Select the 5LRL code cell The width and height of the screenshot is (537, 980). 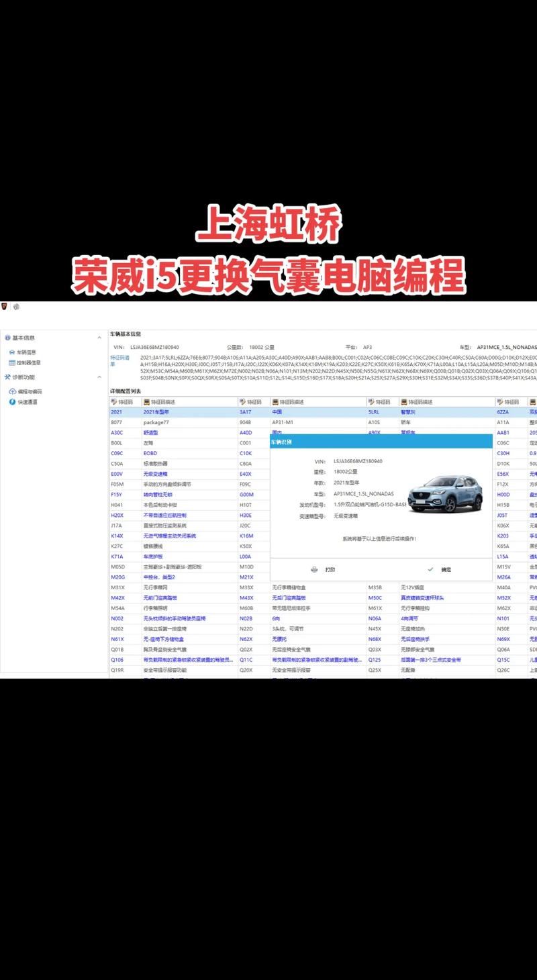382,411
